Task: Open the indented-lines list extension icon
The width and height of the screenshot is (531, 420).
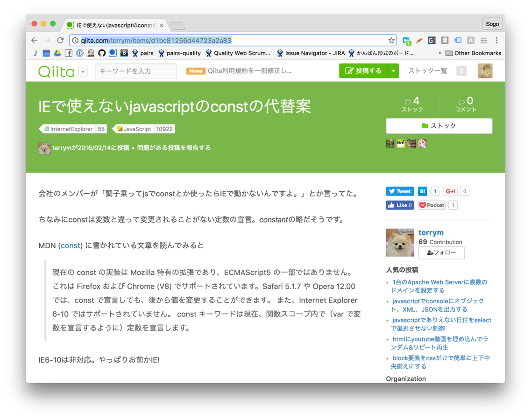Action: click(483, 40)
